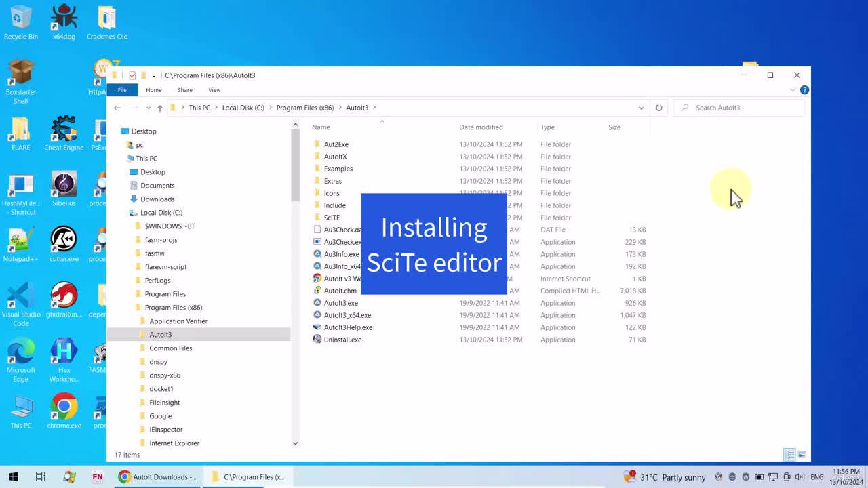Open the File menu tab

(x=122, y=90)
